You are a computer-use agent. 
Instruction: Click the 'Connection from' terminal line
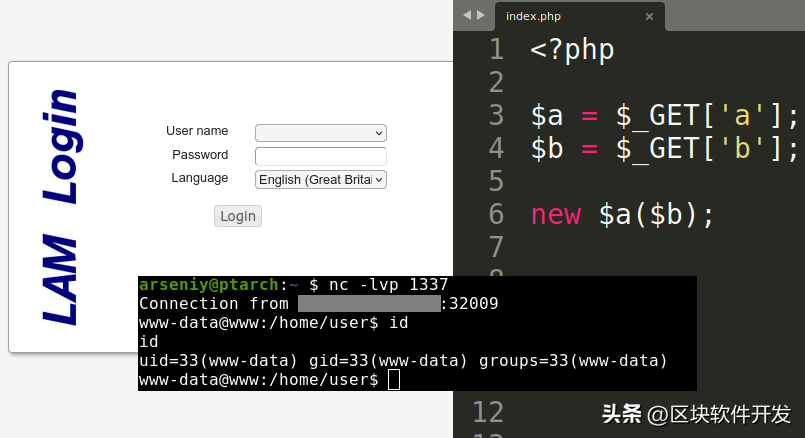point(318,303)
